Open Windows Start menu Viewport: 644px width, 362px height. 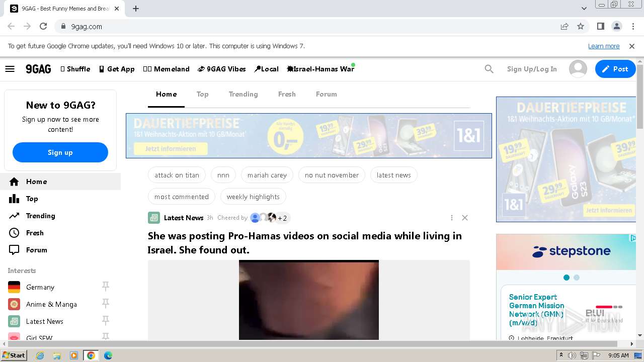coord(14,355)
